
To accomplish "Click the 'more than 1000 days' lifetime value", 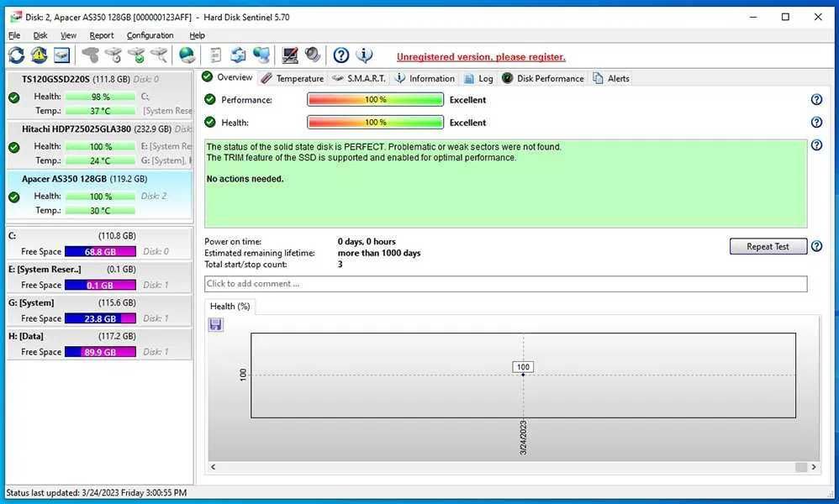I will pyautogui.click(x=379, y=253).
